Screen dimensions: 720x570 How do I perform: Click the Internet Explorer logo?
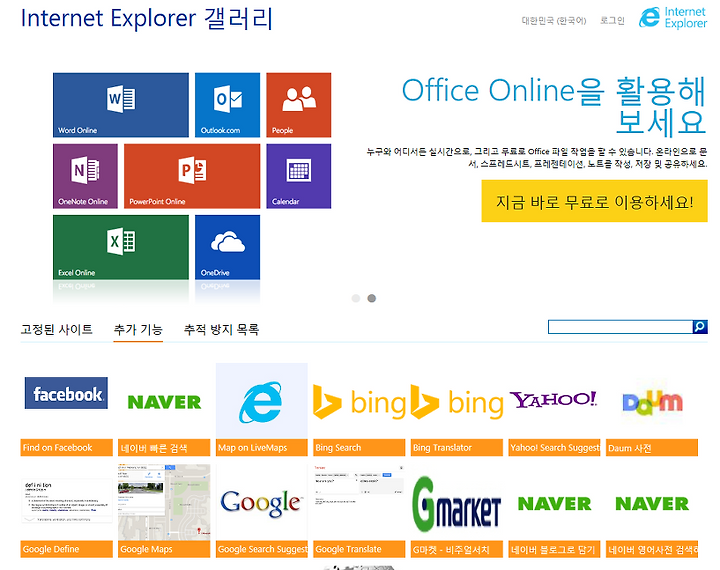point(673,18)
